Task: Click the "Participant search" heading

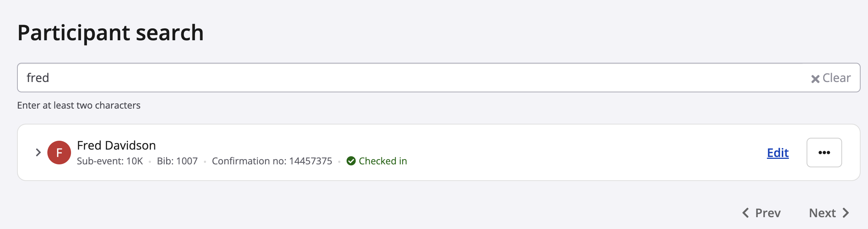Action: pos(111,33)
